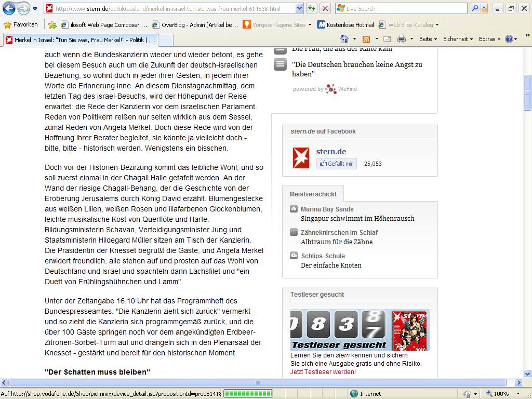The image size is (532, 399).
Task: Click the shop.vodafone.de status bar URL text
Action: 111,394
